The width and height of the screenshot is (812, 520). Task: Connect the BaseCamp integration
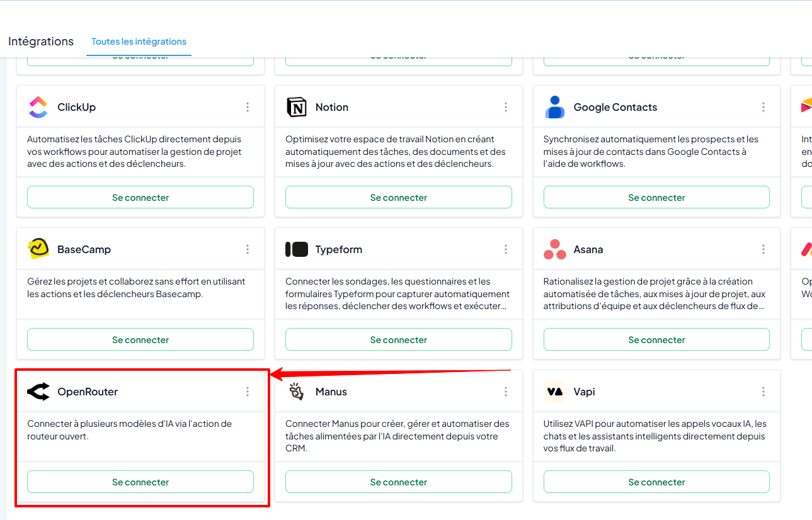coord(140,339)
